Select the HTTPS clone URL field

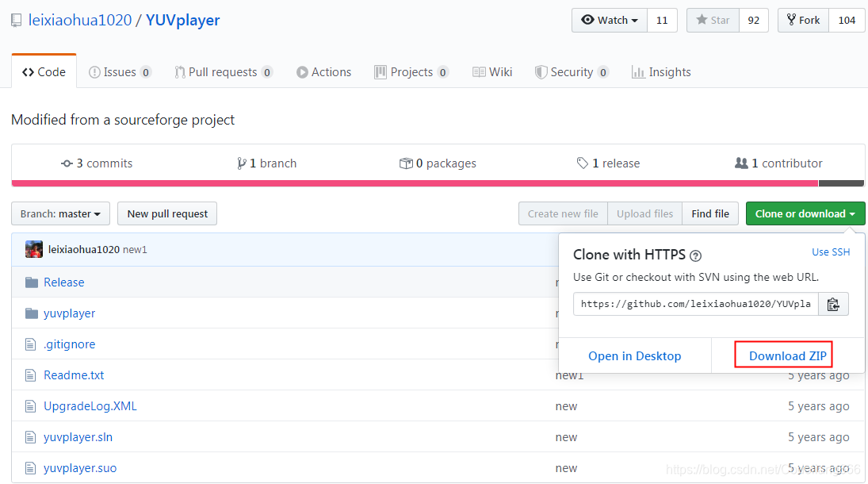click(x=696, y=304)
